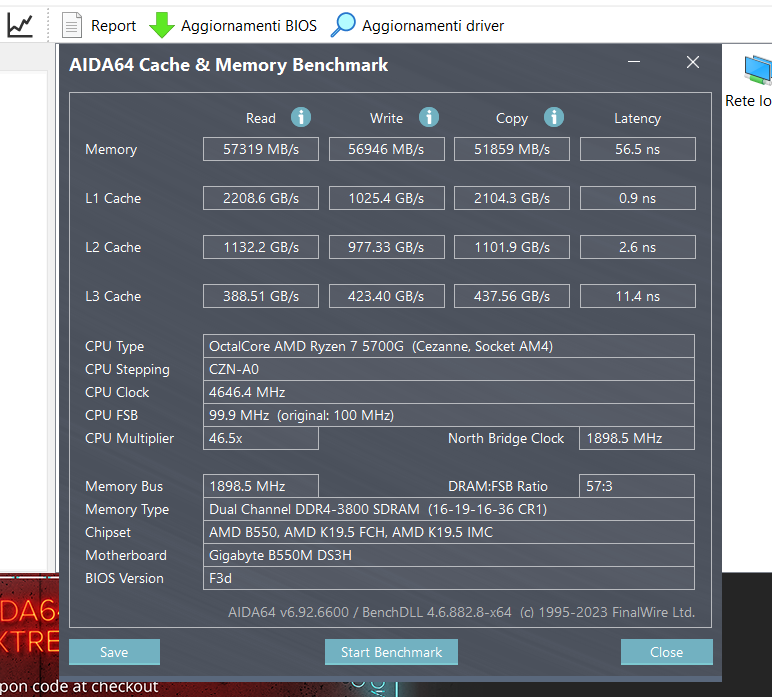Select L1 Cache Write 1025.4 GB/s
This screenshot has width=772, height=697.
tap(386, 198)
